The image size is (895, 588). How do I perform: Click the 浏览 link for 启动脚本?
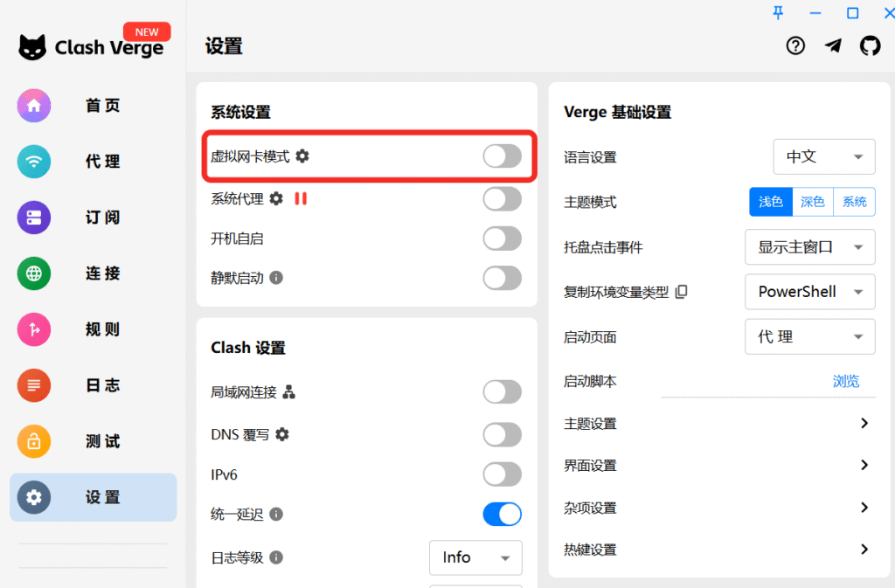click(x=845, y=381)
